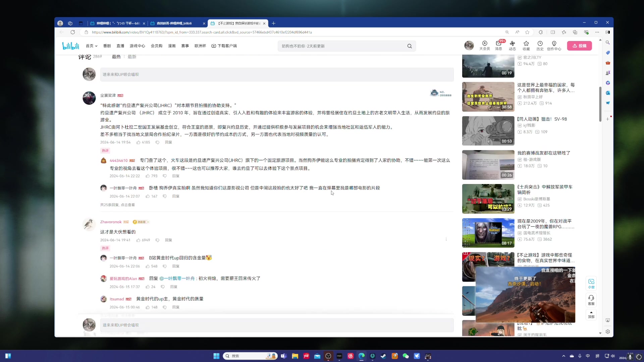This screenshot has height=362, width=644.
Task: Select 赛事 in the navigation bar
Action: click(185, 46)
